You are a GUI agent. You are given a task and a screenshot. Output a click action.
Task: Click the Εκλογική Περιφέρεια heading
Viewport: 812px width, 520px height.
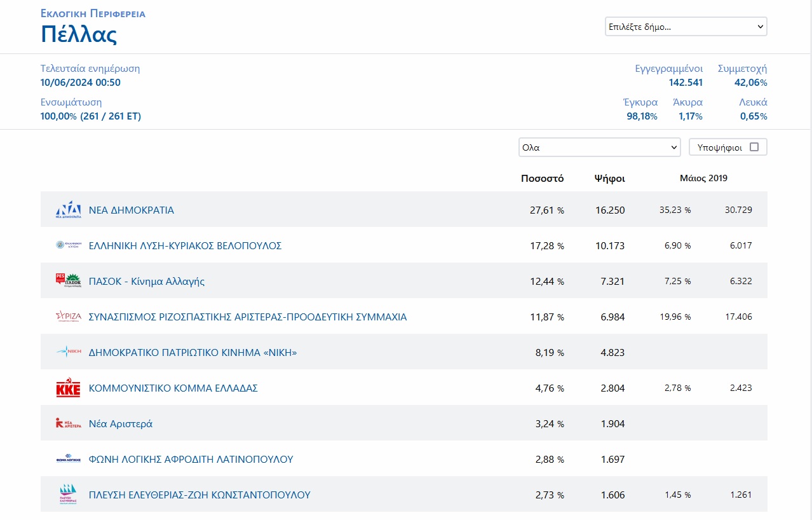pos(93,13)
